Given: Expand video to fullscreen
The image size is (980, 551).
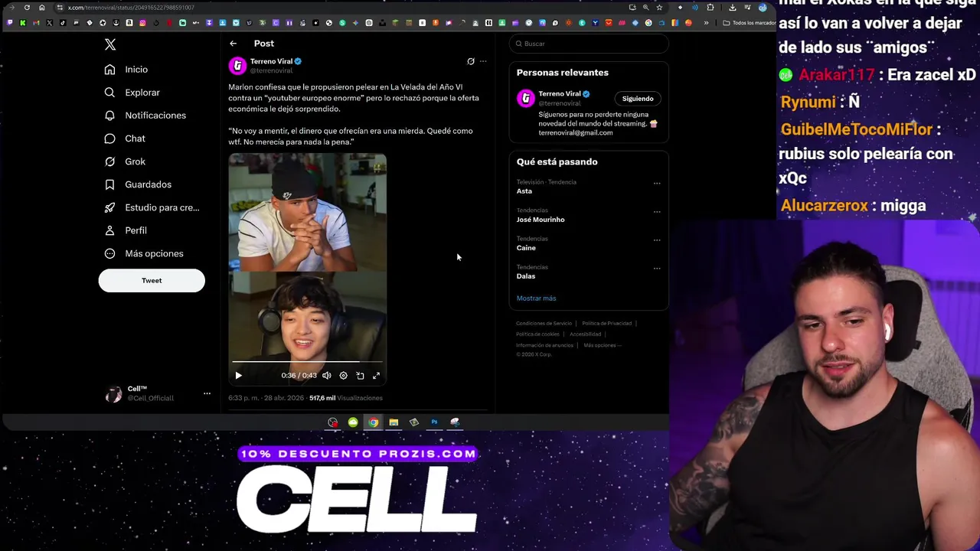Looking at the screenshot, I should [376, 376].
